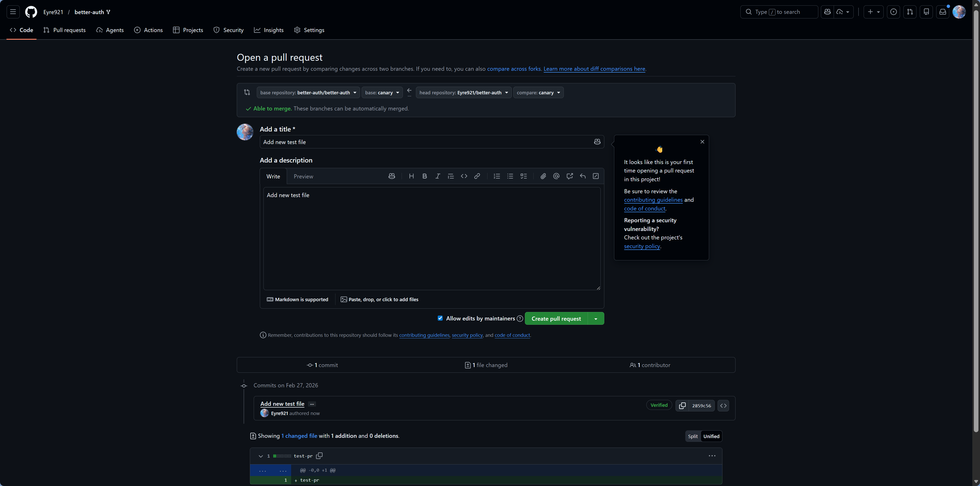Insert a link using the toolbar link icon
This screenshot has height=486, width=980.
[x=477, y=176]
